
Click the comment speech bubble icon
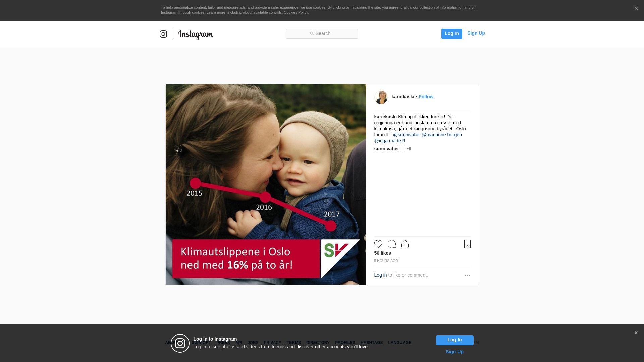(392, 244)
